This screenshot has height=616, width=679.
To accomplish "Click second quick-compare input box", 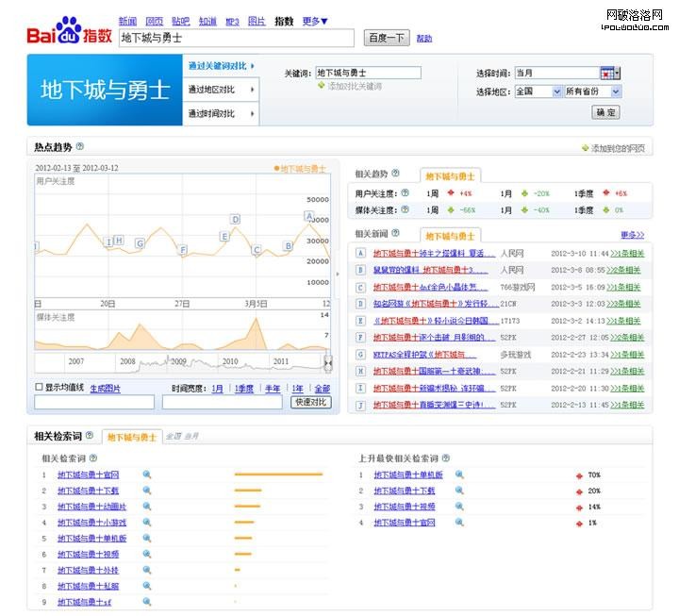I will click(223, 403).
